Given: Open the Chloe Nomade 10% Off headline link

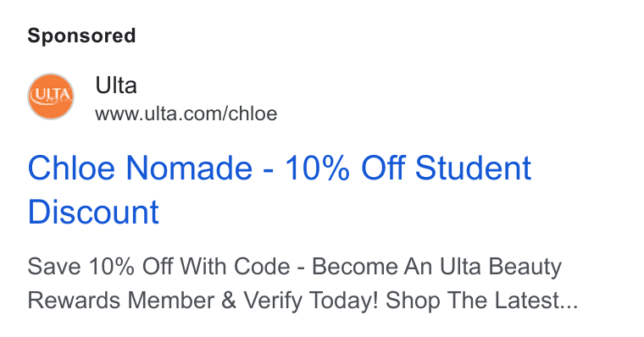Looking at the screenshot, I should coord(280,190).
